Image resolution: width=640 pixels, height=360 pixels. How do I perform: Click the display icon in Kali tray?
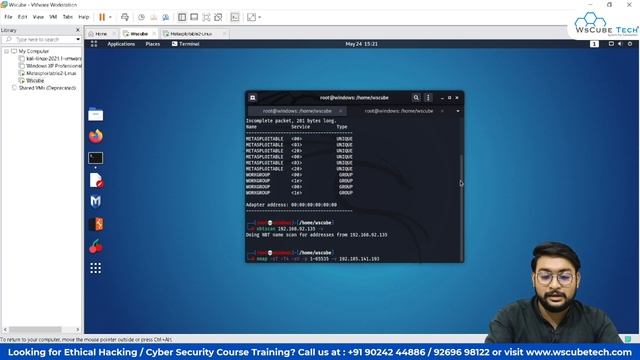pos(611,44)
